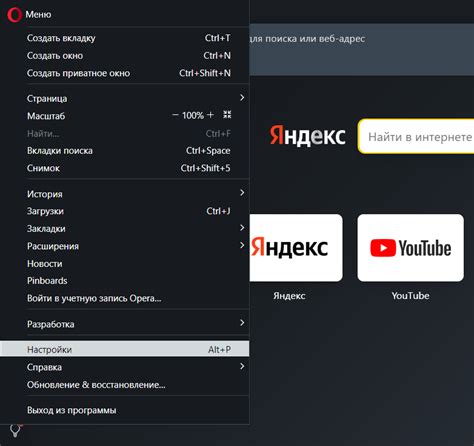
Task: Click the Найти в интернете search field
Action: coord(416,136)
